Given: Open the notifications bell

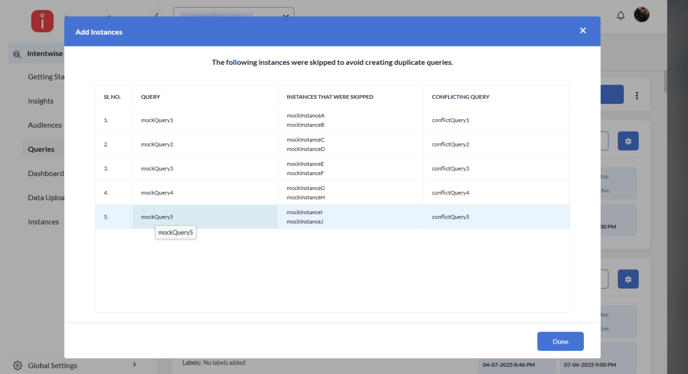Looking at the screenshot, I should 620,16.
